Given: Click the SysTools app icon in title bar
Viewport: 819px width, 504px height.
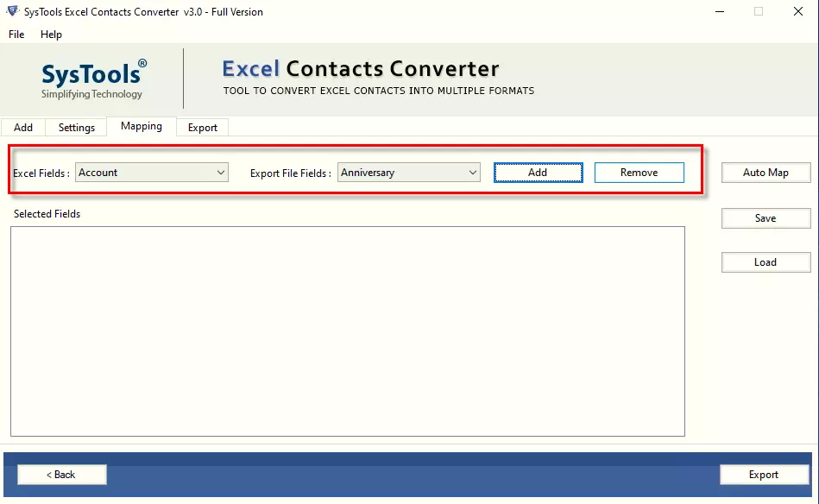Looking at the screenshot, I should click(13, 11).
